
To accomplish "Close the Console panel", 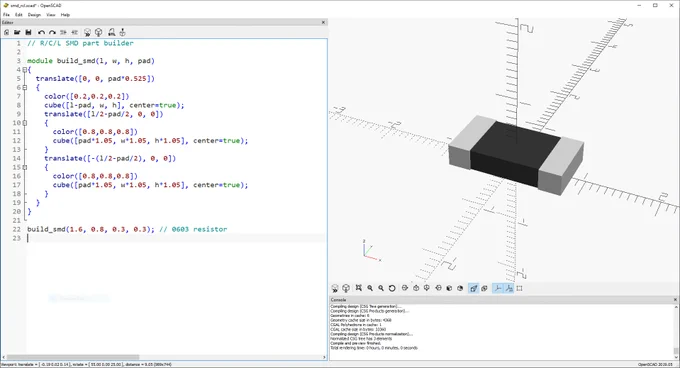I will 675,300.
